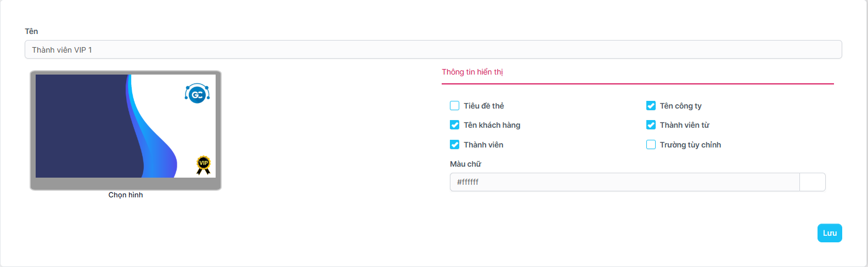Click the Tên name input field
The image size is (868, 267).
coord(433,50)
